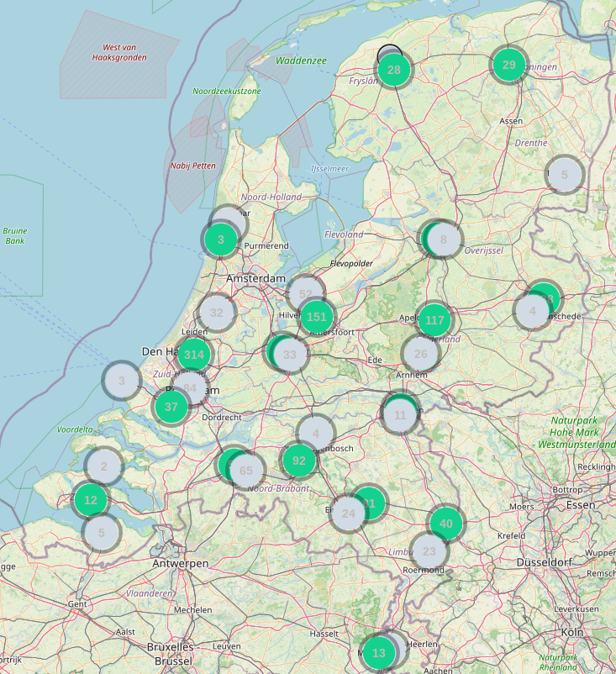
Task: Click the green cluster marker labeled 40
Action: pos(446,524)
